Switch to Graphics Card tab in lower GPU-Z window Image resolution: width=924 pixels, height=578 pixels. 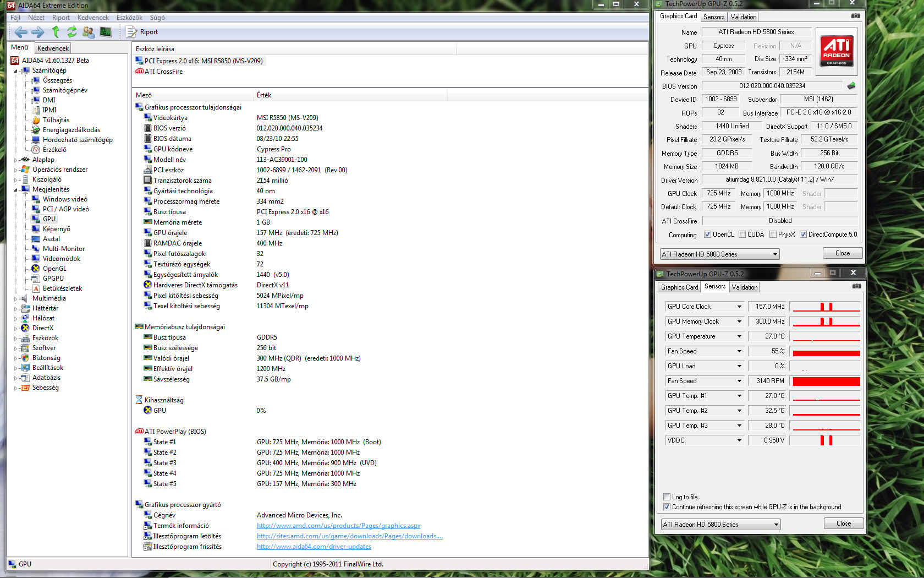tap(679, 287)
